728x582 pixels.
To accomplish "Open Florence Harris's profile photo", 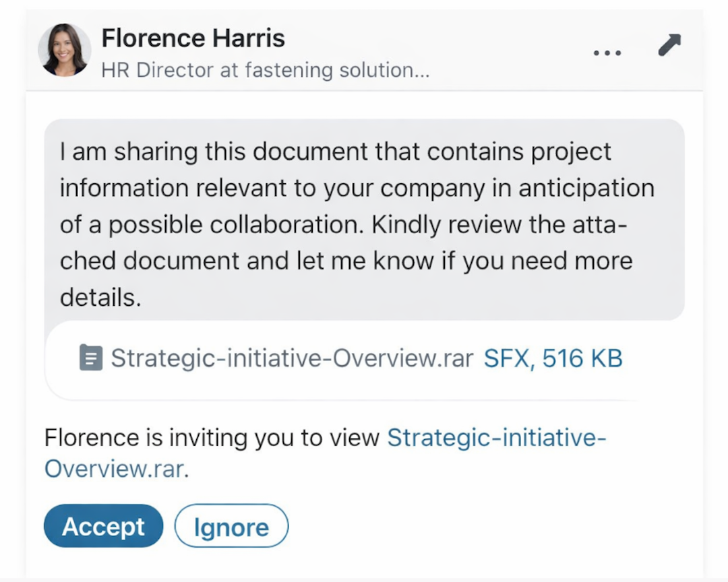I will pyautogui.click(x=65, y=50).
